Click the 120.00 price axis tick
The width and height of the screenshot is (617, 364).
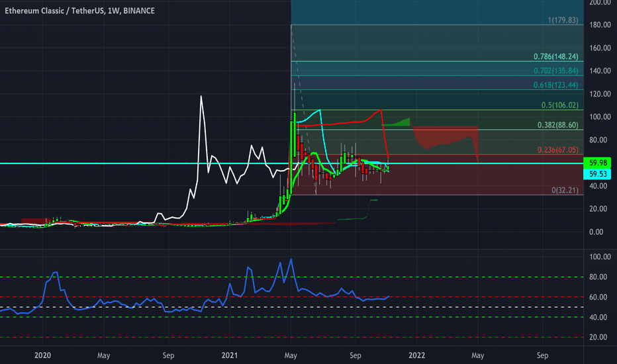coord(600,94)
